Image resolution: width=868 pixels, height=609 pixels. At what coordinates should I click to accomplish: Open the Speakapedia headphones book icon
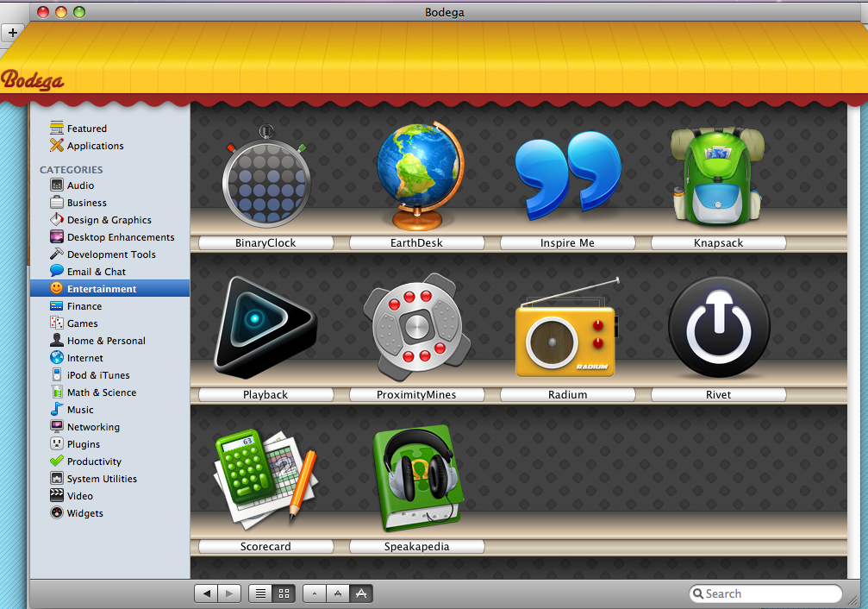point(418,478)
